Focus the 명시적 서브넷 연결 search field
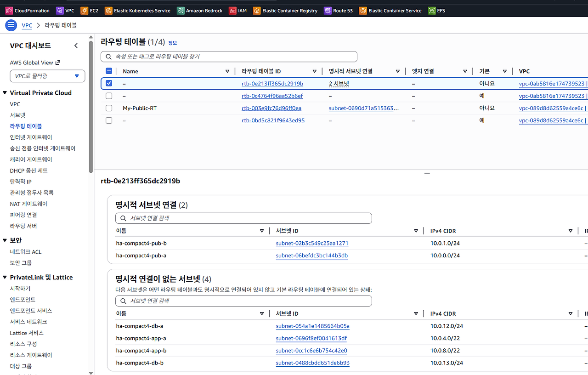Viewport: 588px width, 375px height. tap(243, 218)
